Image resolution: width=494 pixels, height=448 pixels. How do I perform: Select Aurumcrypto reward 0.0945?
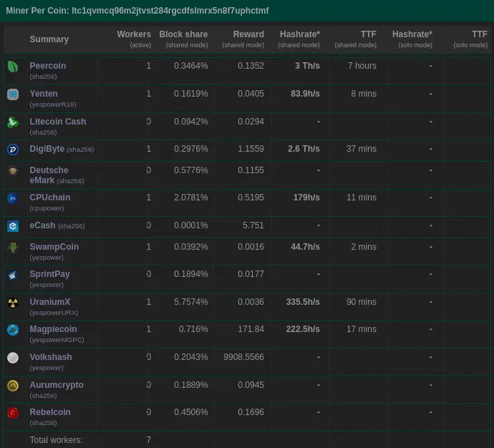(251, 385)
